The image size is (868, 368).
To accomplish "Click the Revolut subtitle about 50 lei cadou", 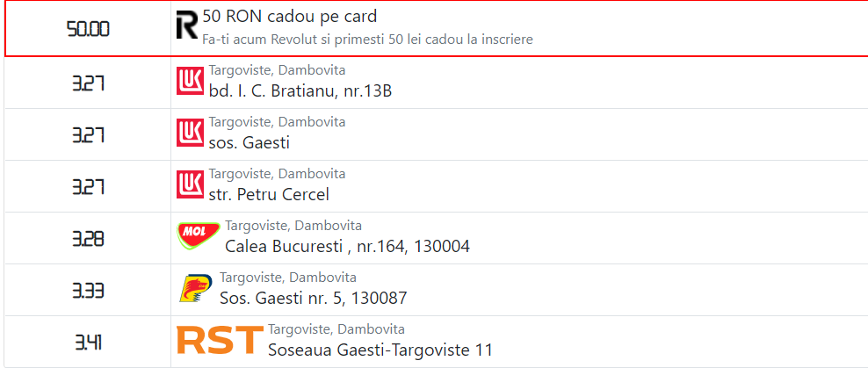I will point(367,40).
